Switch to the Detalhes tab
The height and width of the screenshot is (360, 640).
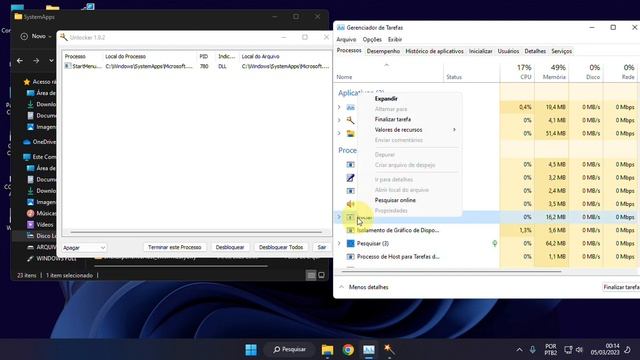tap(535, 51)
